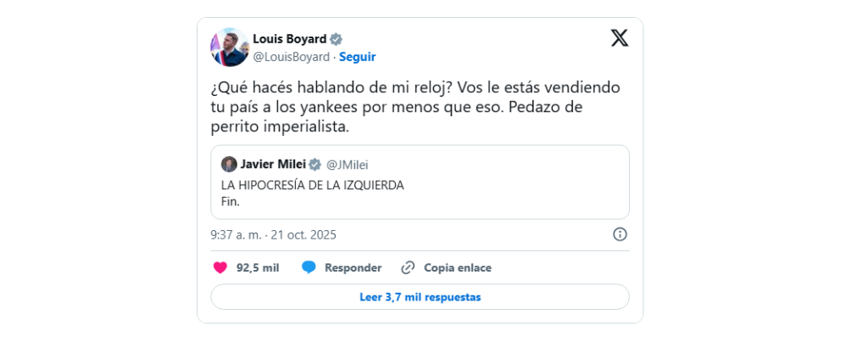The width and height of the screenshot is (868, 348).
Task: Click the Louis Boyard display name
Action: point(290,39)
